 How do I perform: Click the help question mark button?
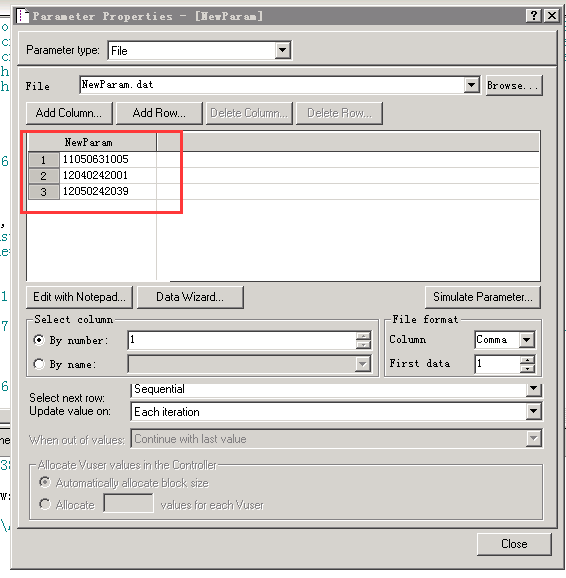point(534,16)
